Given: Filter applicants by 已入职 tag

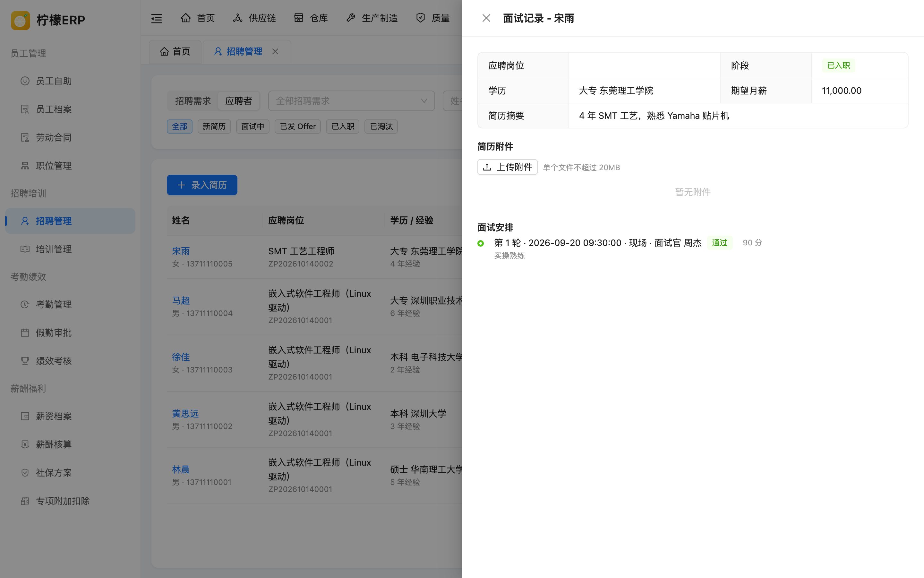Looking at the screenshot, I should [x=343, y=126].
